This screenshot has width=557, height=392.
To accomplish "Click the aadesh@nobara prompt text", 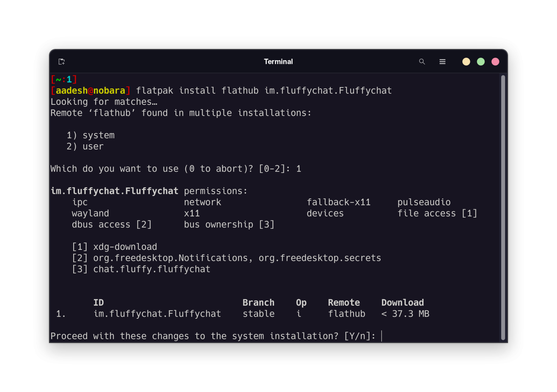I will 90,90.
